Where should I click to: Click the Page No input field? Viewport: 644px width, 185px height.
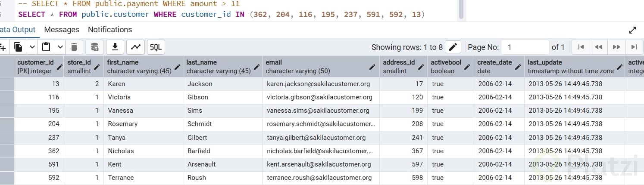(525, 47)
